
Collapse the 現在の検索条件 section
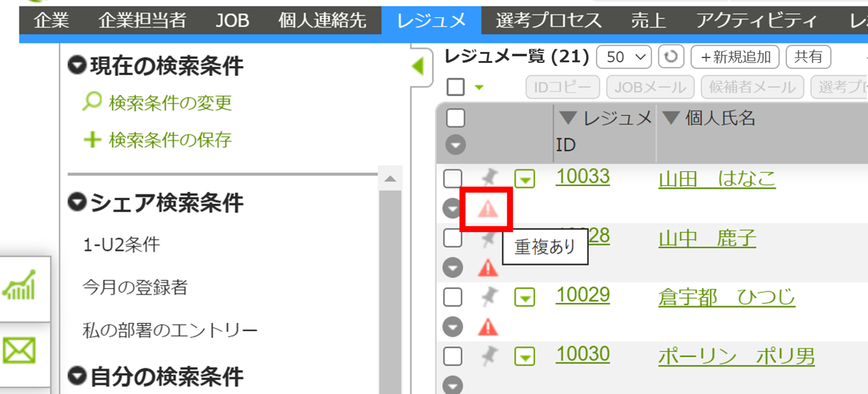(78, 65)
